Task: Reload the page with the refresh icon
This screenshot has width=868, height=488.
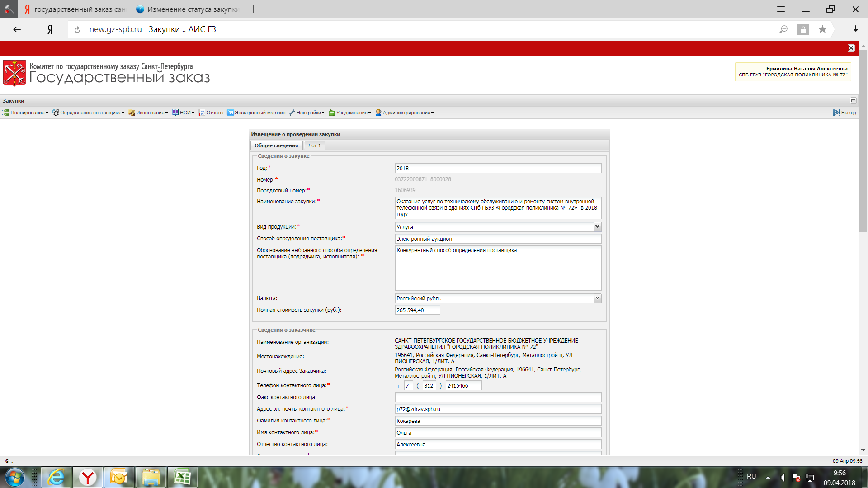Action: (x=77, y=30)
